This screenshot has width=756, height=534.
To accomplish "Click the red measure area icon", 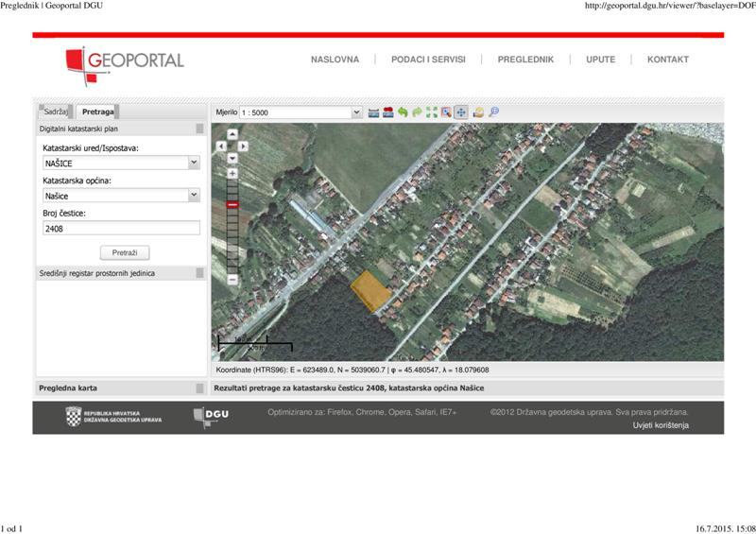I will point(387,112).
